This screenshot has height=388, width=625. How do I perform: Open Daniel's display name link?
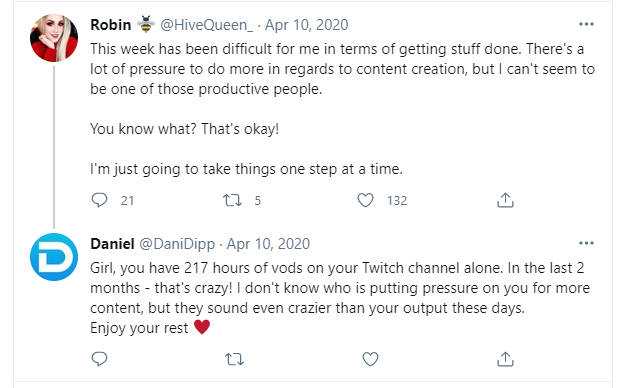(112, 244)
